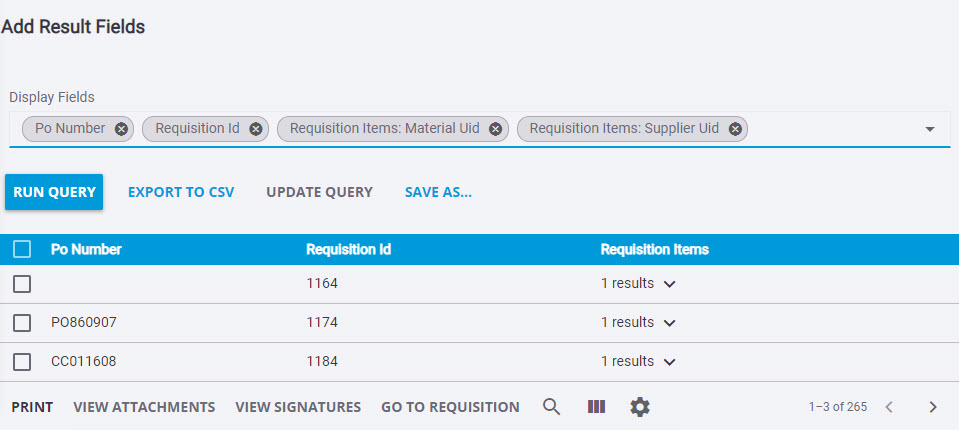Check the row for PO860907
This screenshot has height=430, width=959.
(22, 323)
